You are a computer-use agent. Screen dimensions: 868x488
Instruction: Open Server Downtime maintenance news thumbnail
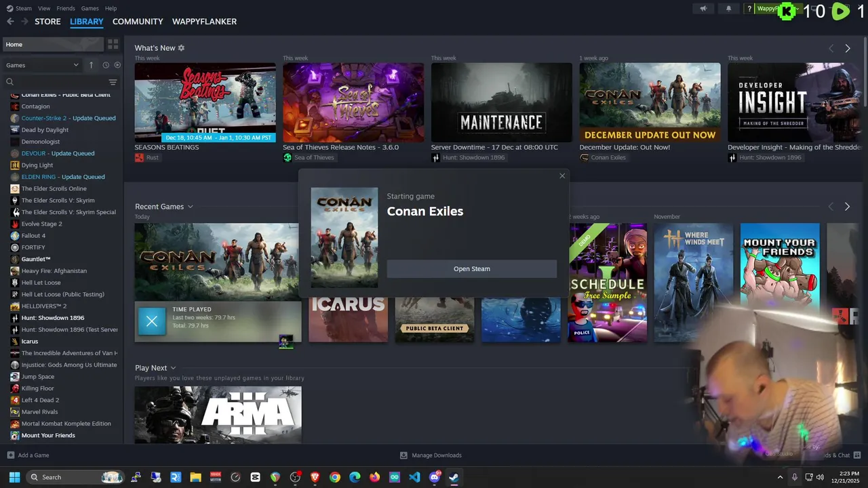501,102
